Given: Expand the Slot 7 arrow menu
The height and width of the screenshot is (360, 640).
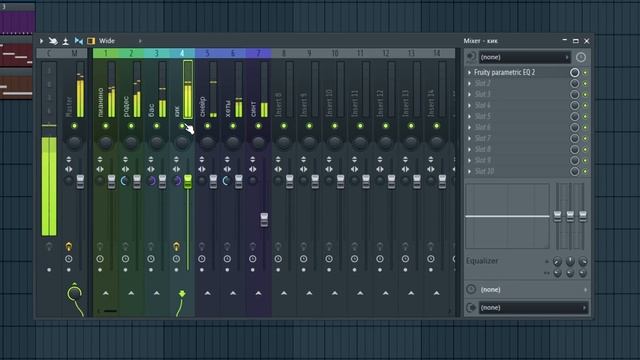Looking at the screenshot, I should (x=469, y=138).
